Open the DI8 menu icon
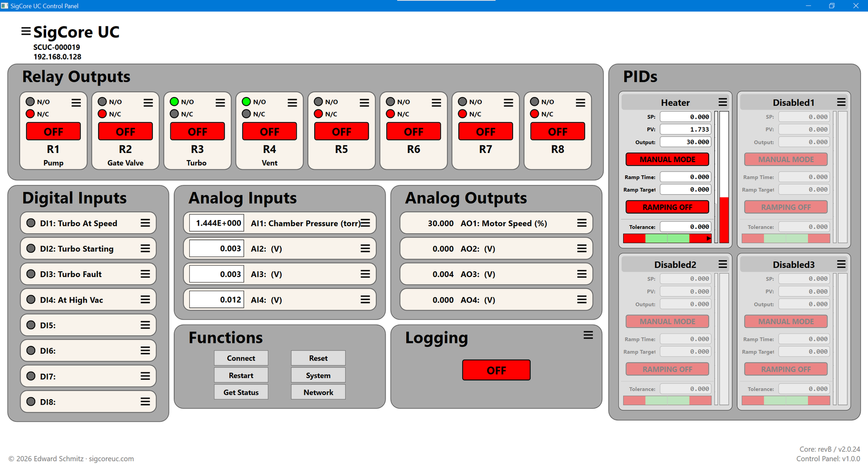This screenshot has height=468, width=868. pyautogui.click(x=145, y=401)
